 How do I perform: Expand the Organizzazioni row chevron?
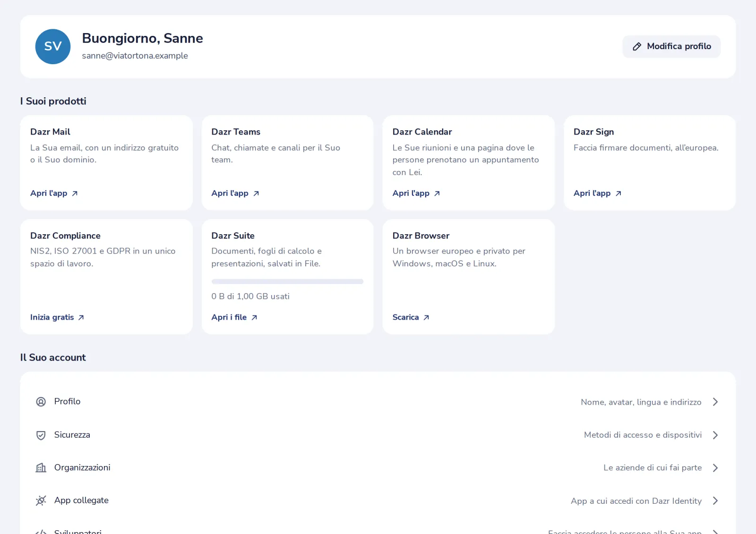point(715,468)
